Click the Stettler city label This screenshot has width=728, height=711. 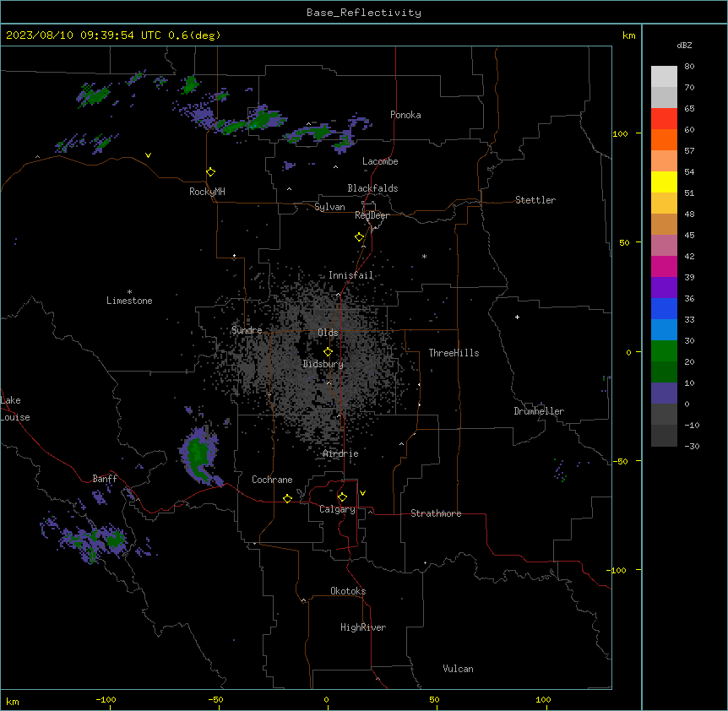point(535,200)
